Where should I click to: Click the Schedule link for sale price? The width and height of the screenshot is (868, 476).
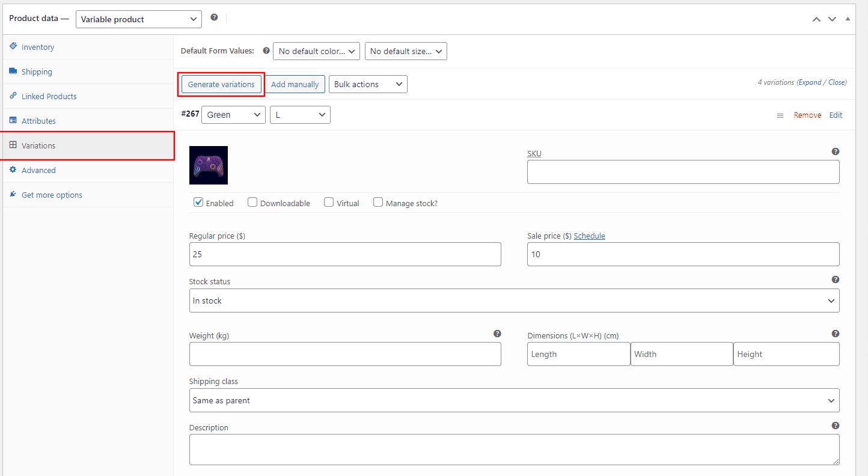[589, 236]
